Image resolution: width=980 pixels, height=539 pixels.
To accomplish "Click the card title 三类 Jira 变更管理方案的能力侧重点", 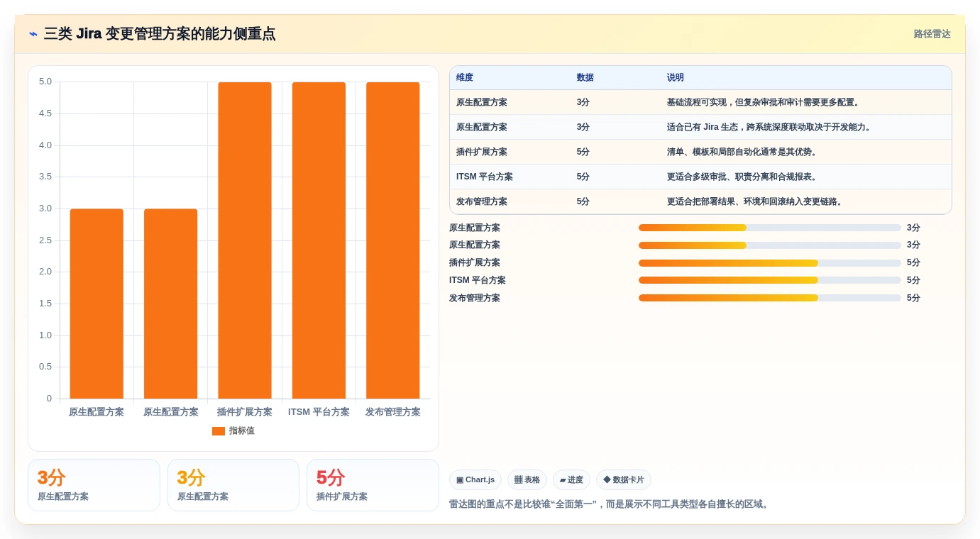I will pos(160,34).
